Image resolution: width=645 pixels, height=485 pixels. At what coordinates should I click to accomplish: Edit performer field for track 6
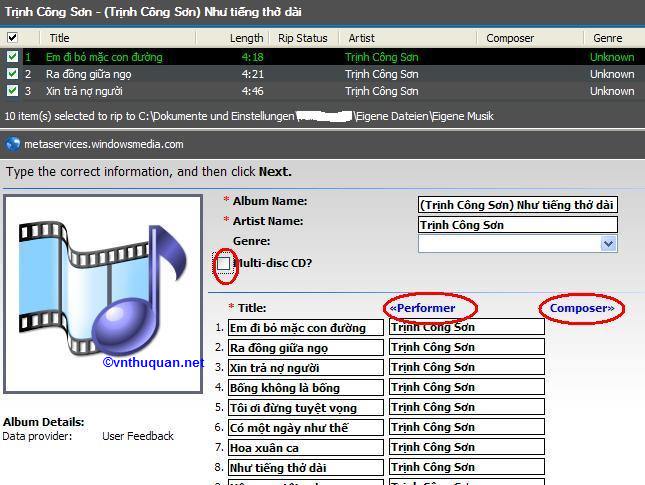pyautogui.click(x=467, y=427)
